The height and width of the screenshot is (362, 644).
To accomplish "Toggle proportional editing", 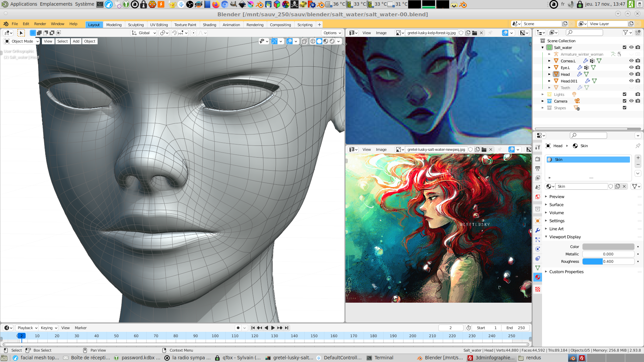I will point(193,33).
